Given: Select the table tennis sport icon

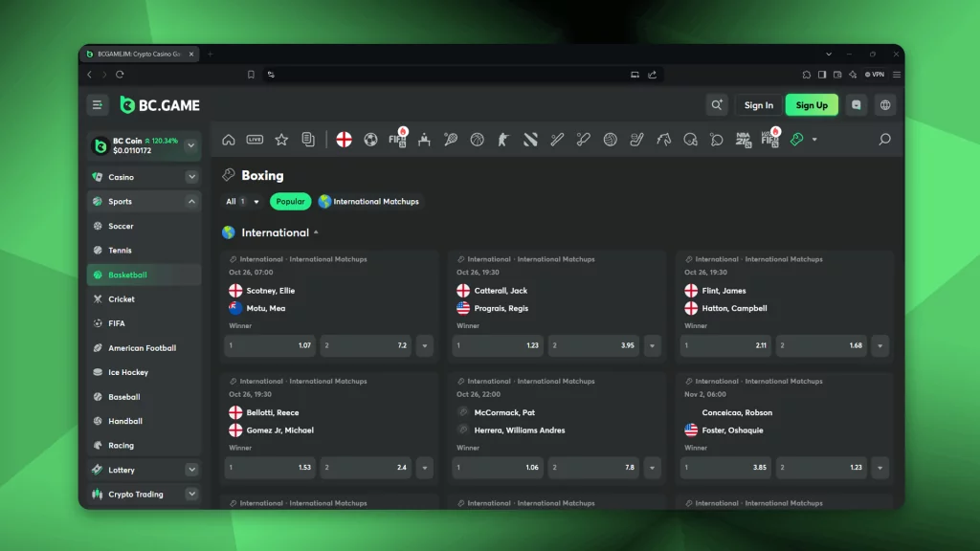Looking at the screenshot, I should (717, 140).
